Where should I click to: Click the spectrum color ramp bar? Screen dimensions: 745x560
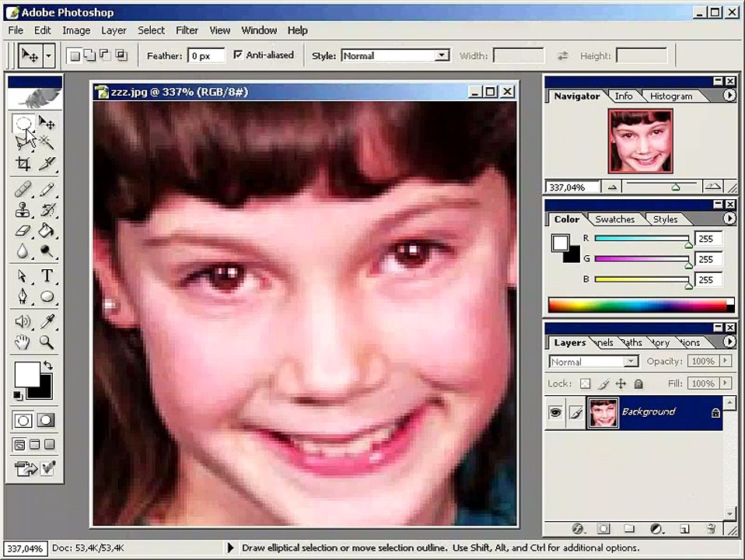pyautogui.click(x=641, y=305)
